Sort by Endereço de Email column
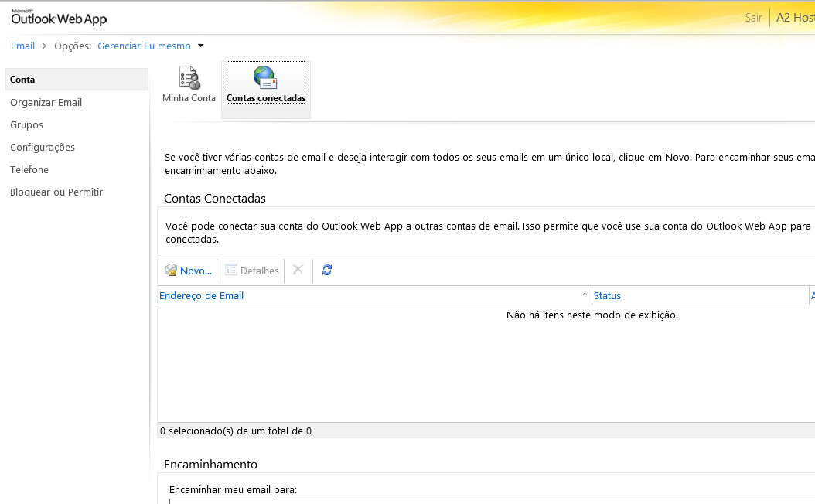 202,295
